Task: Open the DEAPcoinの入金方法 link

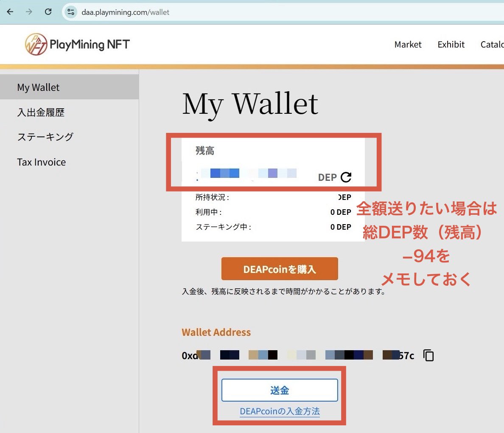Action: (280, 411)
